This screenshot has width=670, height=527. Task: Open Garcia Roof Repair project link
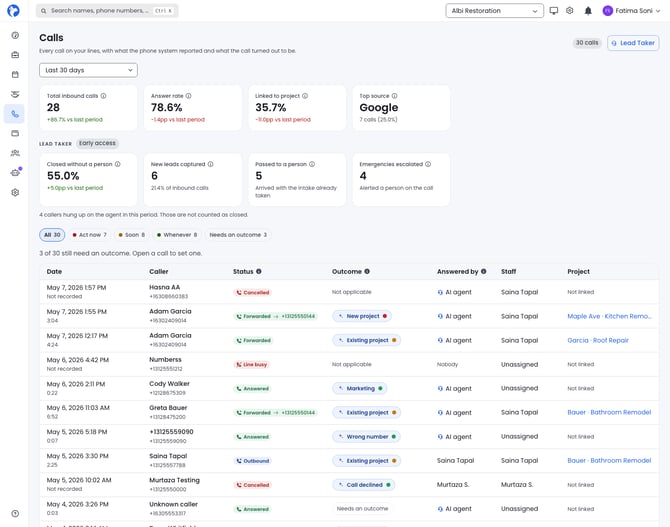(x=598, y=340)
